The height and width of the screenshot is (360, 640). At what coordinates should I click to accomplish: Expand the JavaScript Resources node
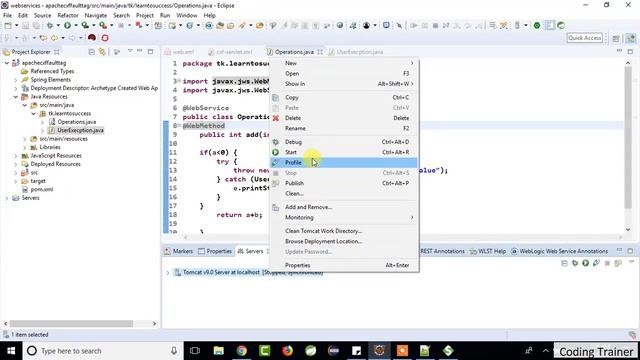(x=16, y=156)
